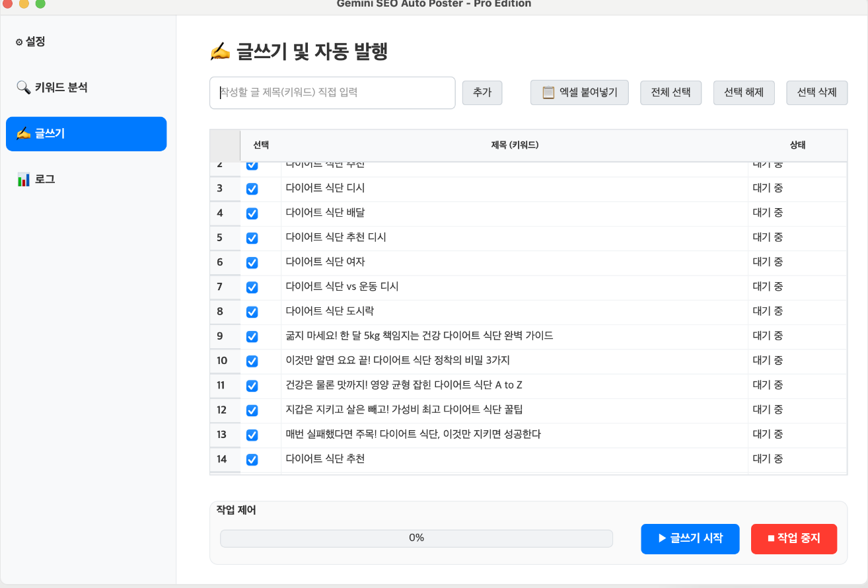Click the 선택 삭제 button
The width and height of the screenshot is (868, 588).
click(816, 92)
